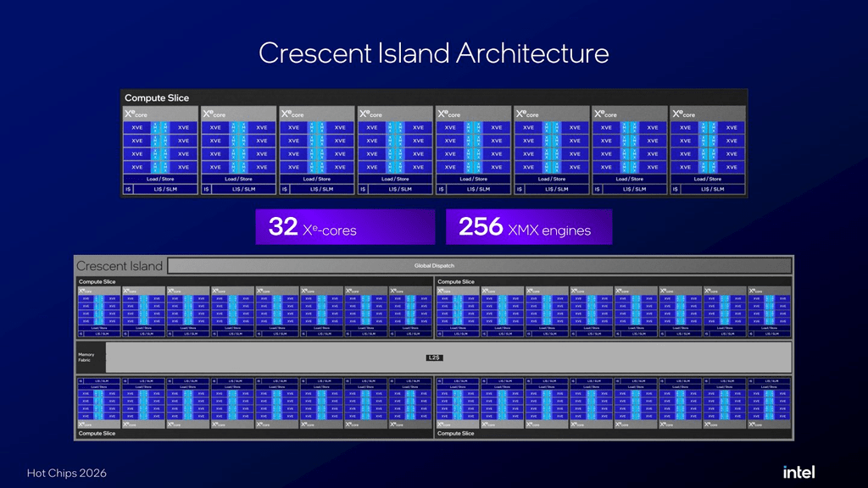Click the 256 XMX engines banner
The width and height of the screenshot is (868, 488).
529,227
